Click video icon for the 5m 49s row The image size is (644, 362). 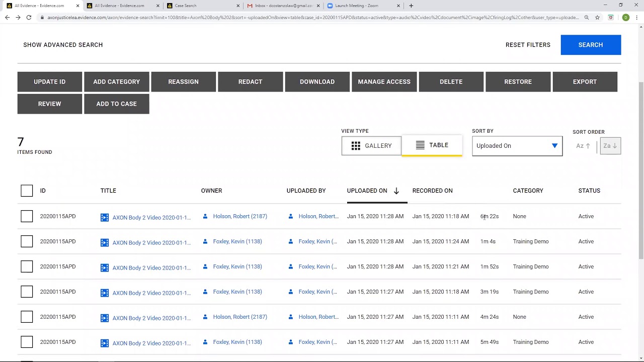105,343
